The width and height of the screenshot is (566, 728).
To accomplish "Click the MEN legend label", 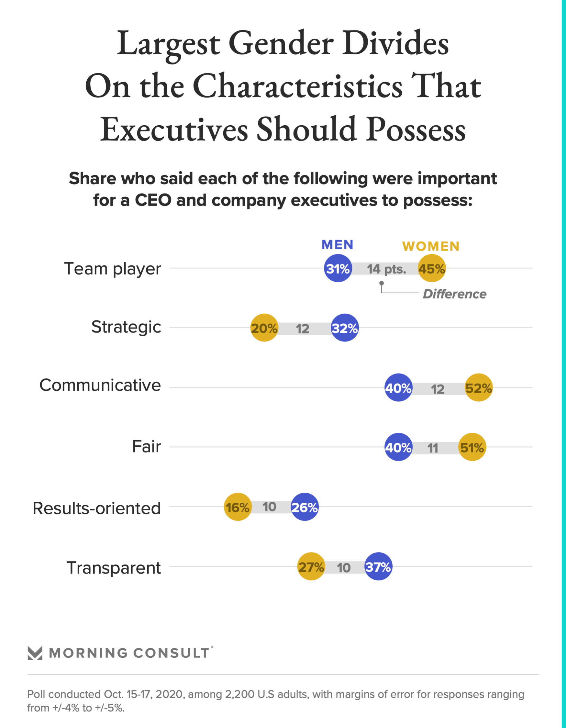I will click(337, 245).
